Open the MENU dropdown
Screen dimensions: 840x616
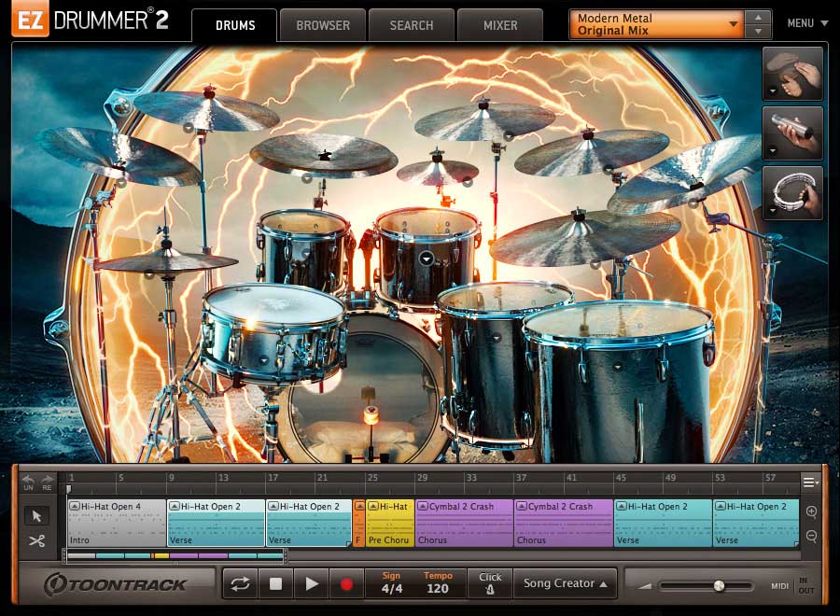tap(807, 23)
